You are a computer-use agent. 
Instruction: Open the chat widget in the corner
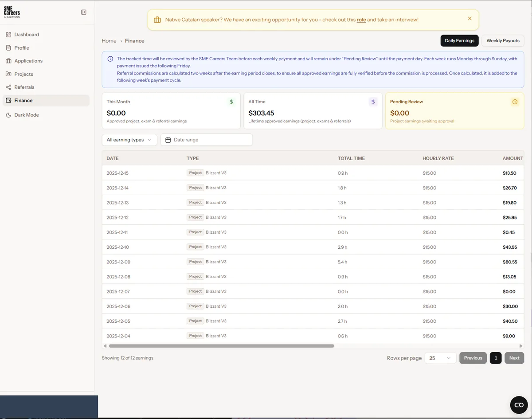click(x=519, y=405)
